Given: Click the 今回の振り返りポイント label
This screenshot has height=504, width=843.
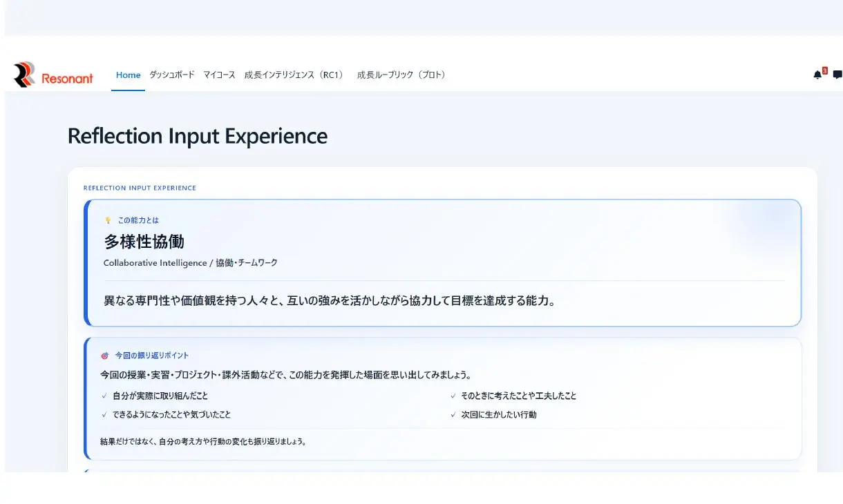Looking at the screenshot, I should pos(152,356).
